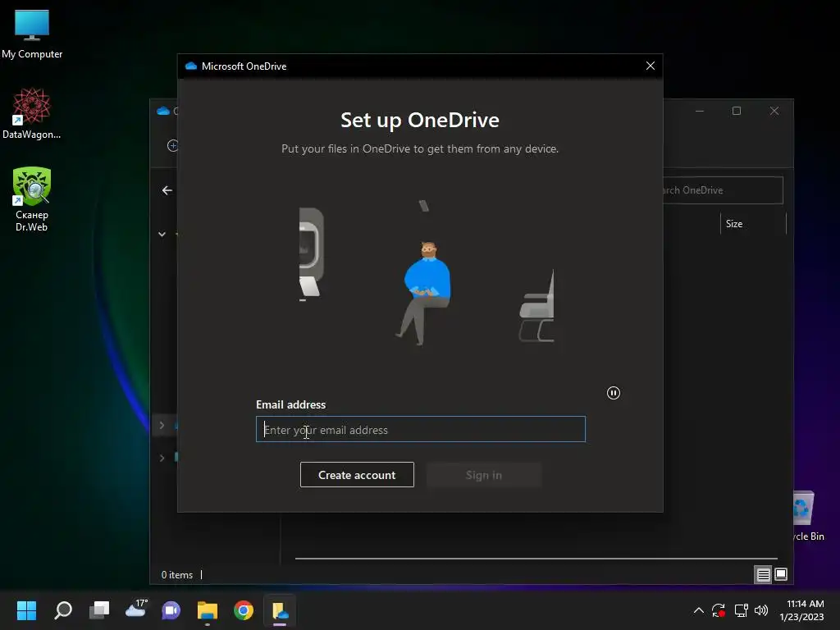Go back in the File Explorer window
This screenshot has height=630, width=840.
(x=167, y=190)
